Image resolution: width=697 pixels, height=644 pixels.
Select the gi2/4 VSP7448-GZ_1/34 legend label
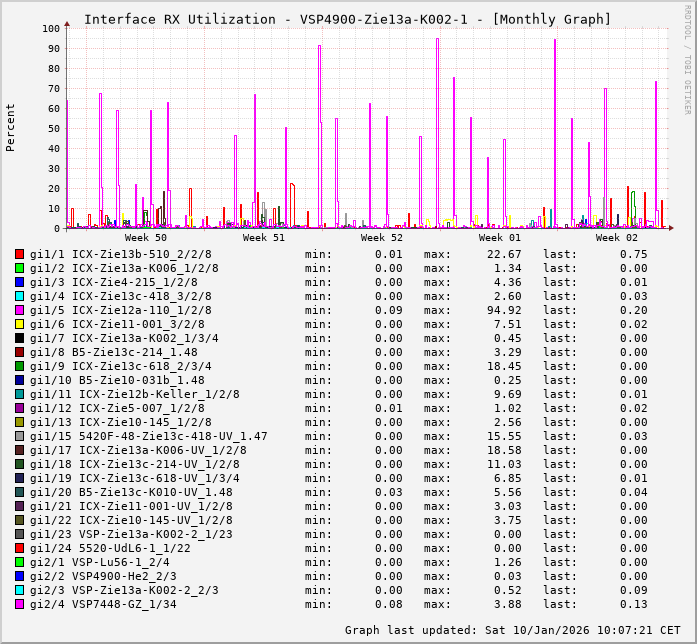point(103,604)
